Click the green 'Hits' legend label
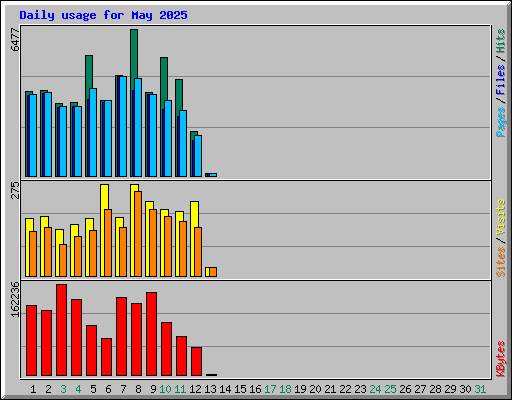 point(501,41)
